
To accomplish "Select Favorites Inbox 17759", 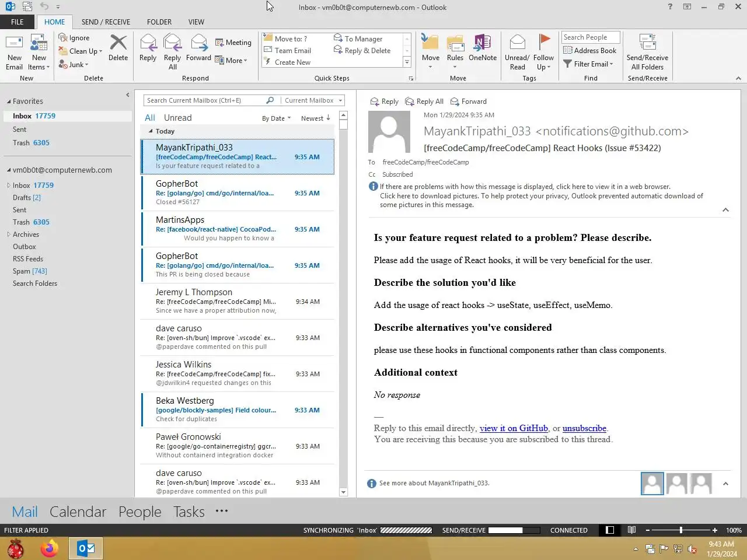I will pos(68,116).
